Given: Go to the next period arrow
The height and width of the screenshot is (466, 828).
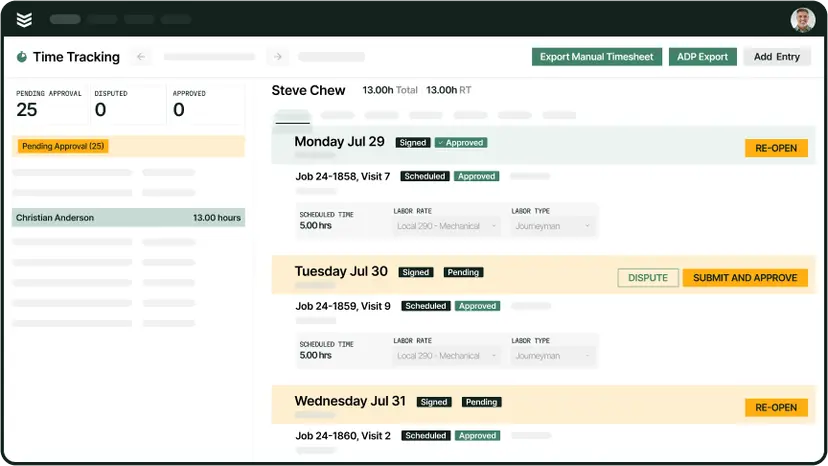Looking at the screenshot, I should coord(278,57).
